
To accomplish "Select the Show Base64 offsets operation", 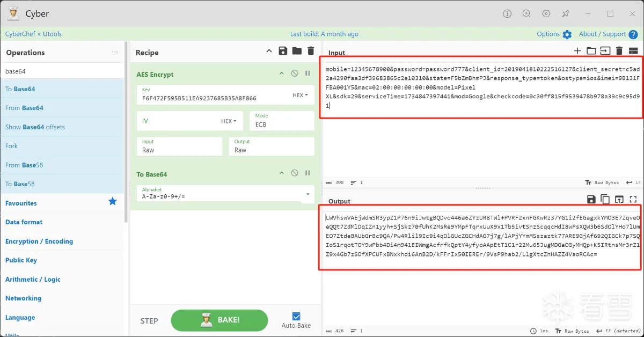I will point(62,127).
